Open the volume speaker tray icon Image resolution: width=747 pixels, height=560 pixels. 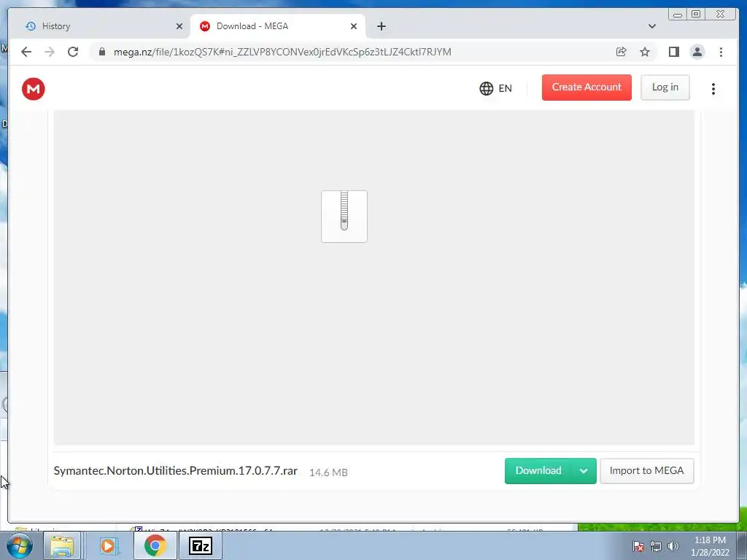click(x=673, y=546)
